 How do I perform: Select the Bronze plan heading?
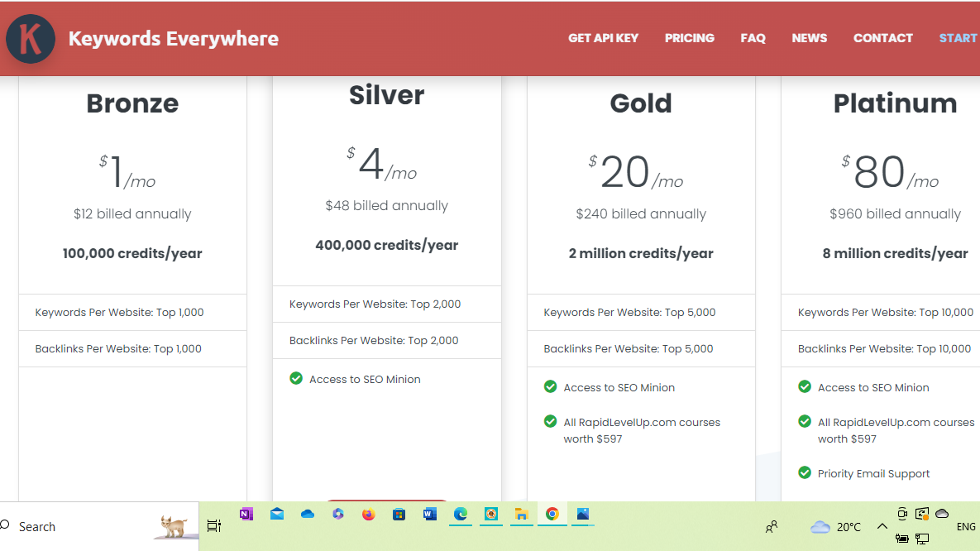pos(132,103)
